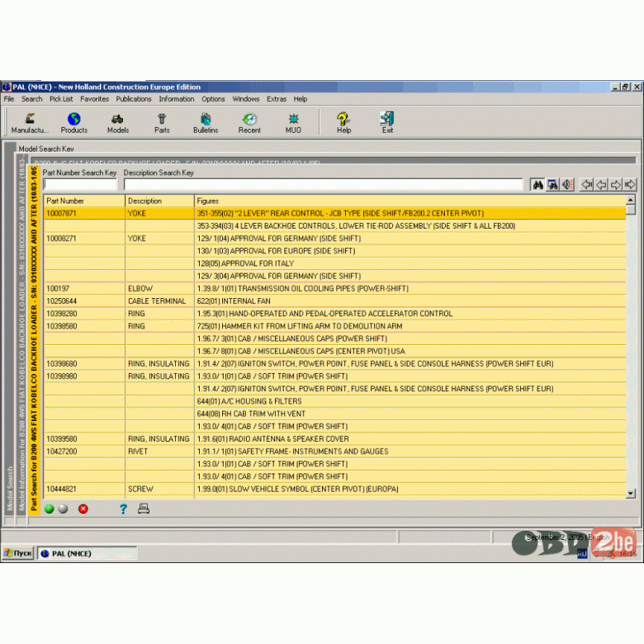Focus the Description Search Key field

coord(323,184)
